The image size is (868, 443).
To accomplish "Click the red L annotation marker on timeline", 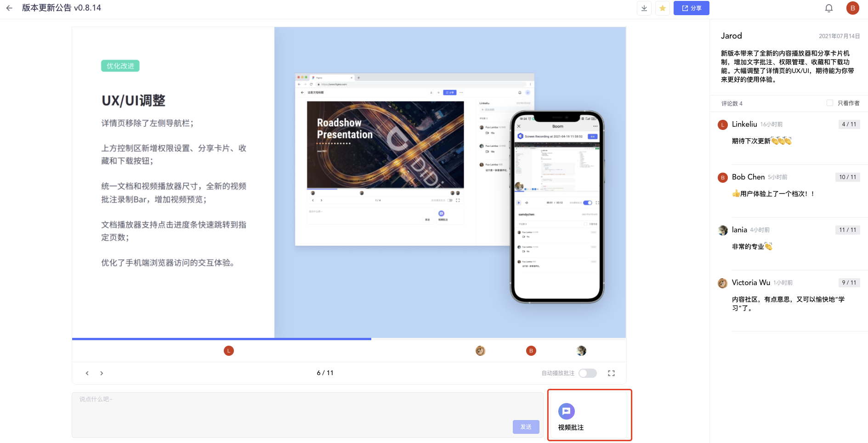I will [x=229, y=351].
